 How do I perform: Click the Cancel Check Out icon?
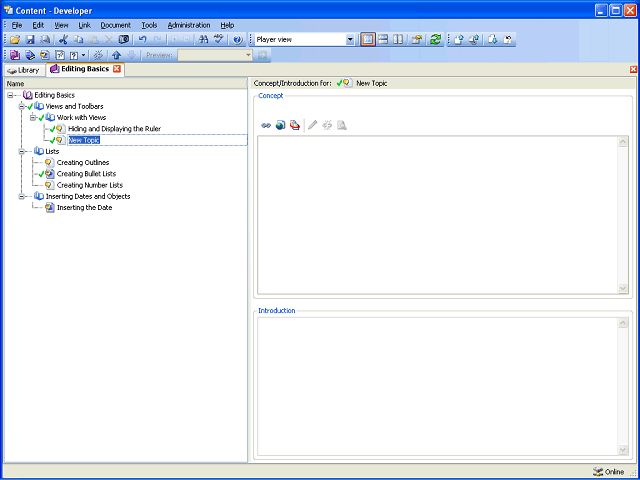pos(508,40)
